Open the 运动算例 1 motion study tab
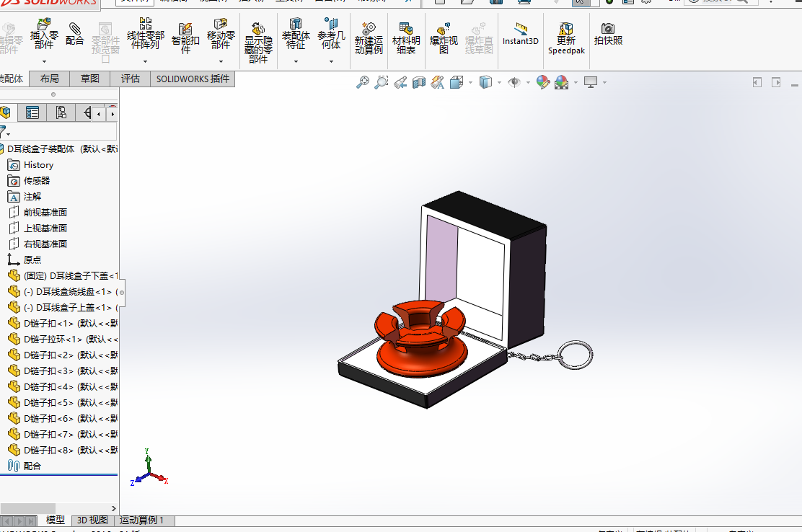The width and height of the screenshot is (802, 532). (x=141, y=520)
